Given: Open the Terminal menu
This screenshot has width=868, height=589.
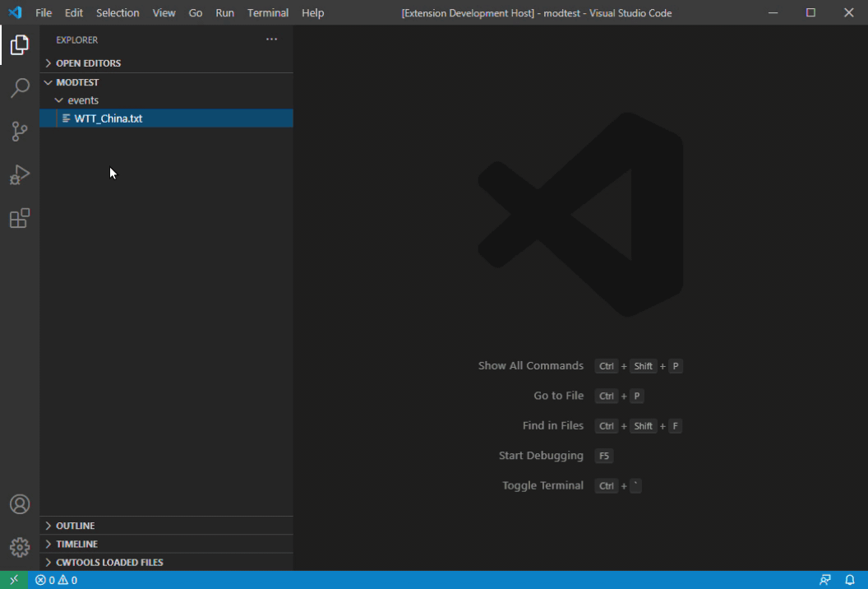Looking at the screenshot, I should coord(268,12).
